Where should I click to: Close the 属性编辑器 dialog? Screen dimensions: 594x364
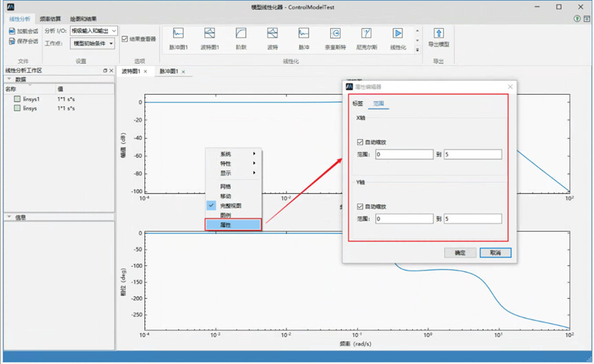point(510,87)
